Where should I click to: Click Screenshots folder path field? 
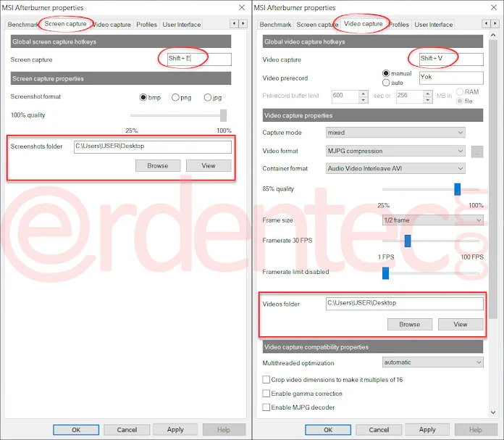tap(153, 146)
